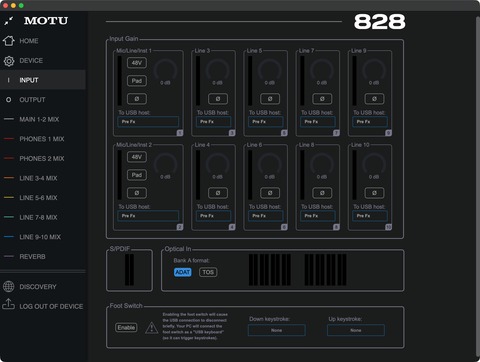Click Mic/Line/Inst 2 gain knob
Screen dimensions: 480x362
point(165,164)
